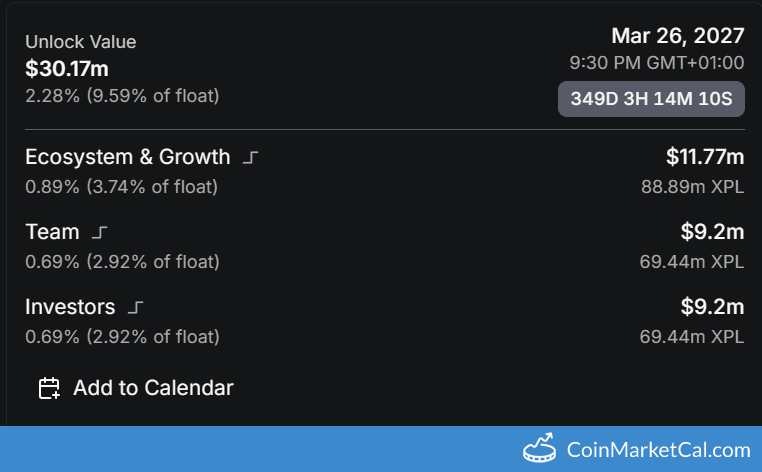Click the 349D countdown timer badge
This screenshot has width=762, height=472.
651,99
